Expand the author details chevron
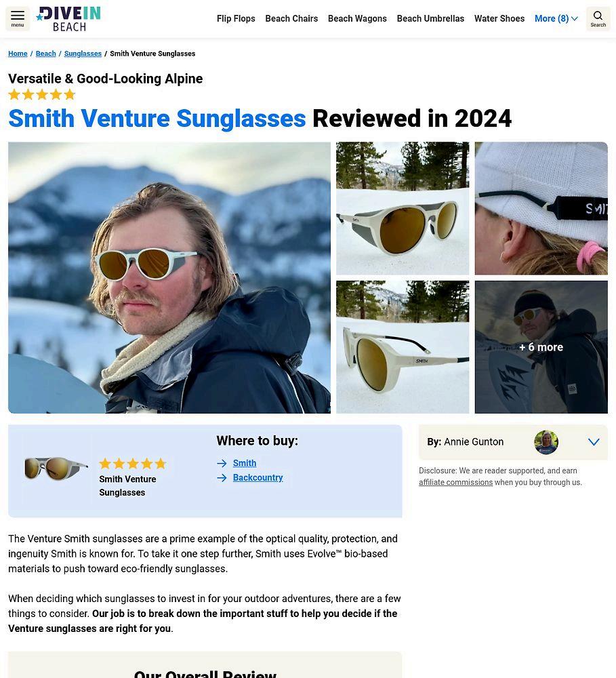 594,442
